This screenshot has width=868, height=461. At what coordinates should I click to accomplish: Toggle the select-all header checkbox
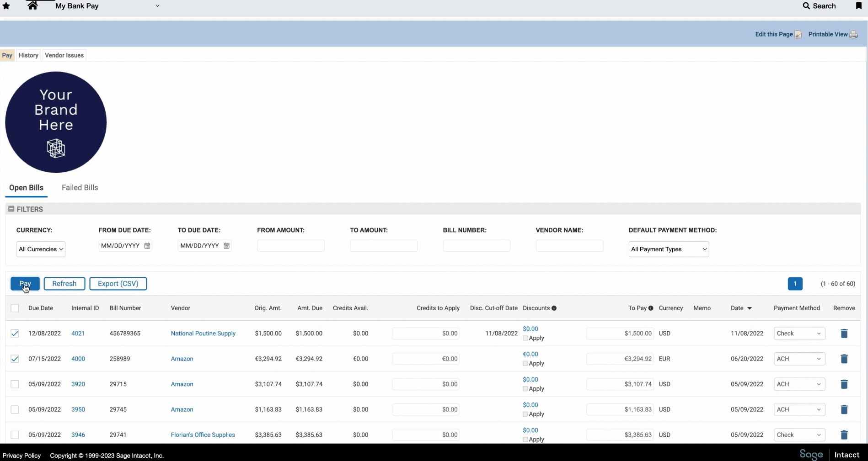pyautogui.click(x=15, y=308)
